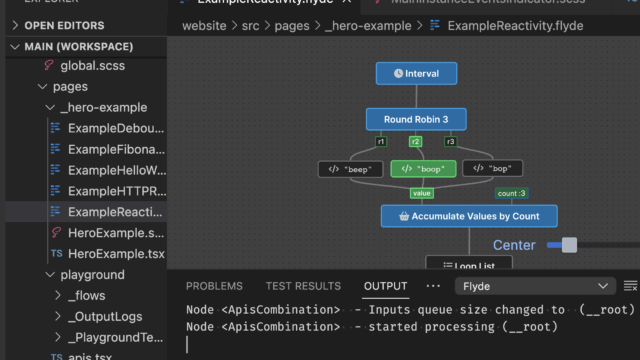Image resolution: width=640 pixels, height=360 pixels.
Task: Switch to the TEST RESULTS panel tab
Action: (x=303, y=286)
